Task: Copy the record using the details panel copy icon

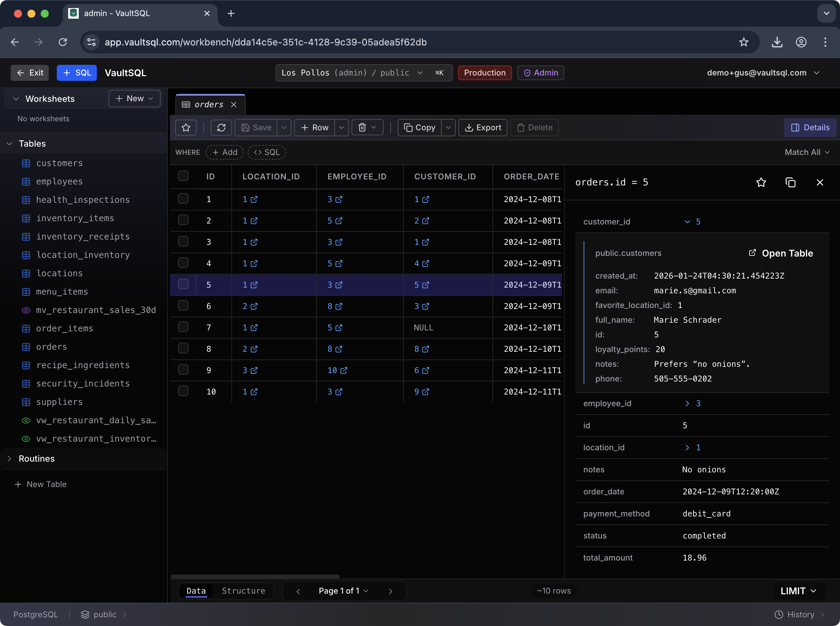Action: (x=790, y=183)
